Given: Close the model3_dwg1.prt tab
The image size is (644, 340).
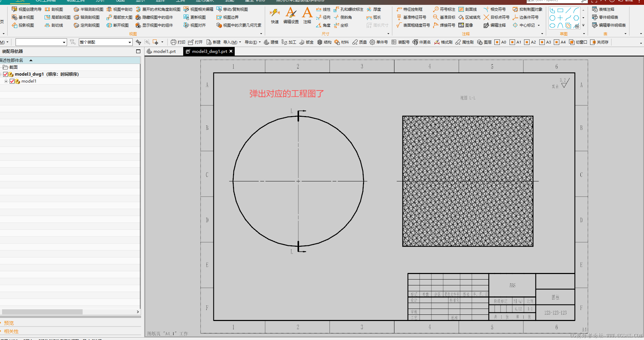Looking at the screenshot, I should click(x=231, y=51).
